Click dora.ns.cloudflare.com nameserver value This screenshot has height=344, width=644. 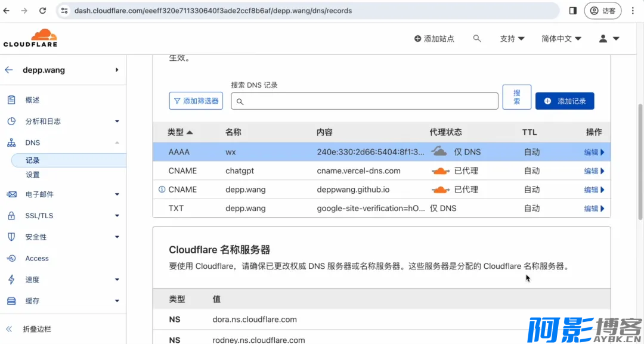tap(255, 320)
